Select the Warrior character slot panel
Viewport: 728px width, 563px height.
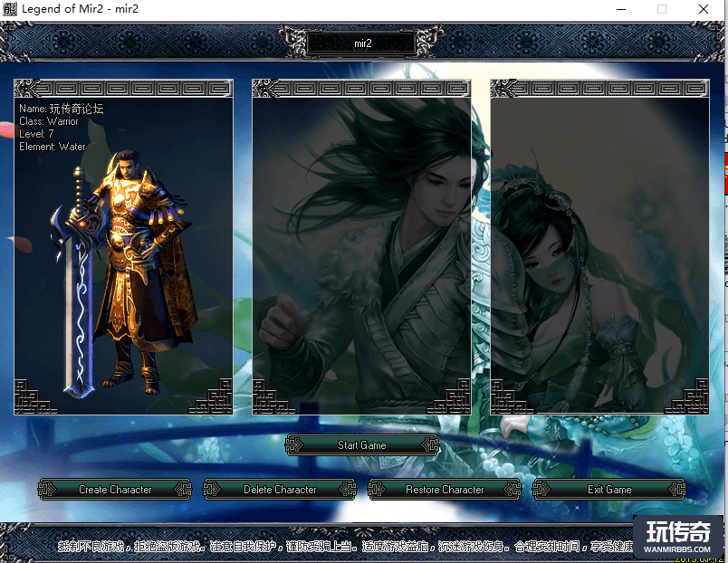(123, 247)
